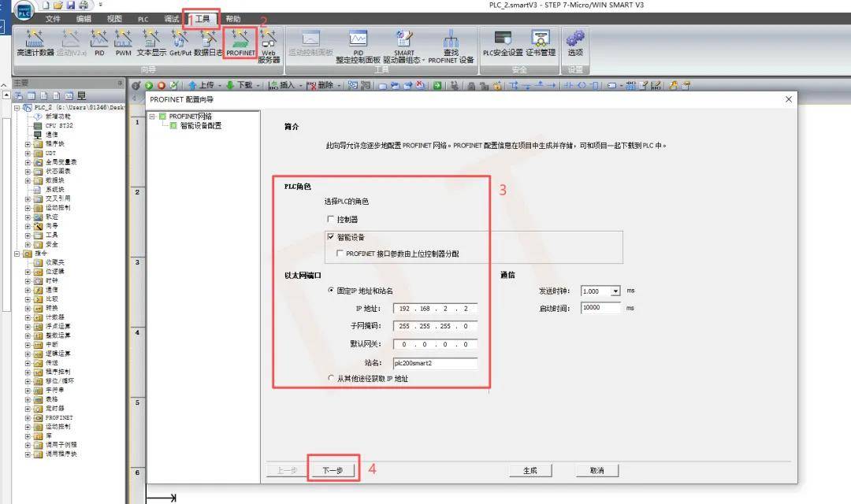This screenshot has width=851, height=504.
Task: Click the 子网掩码 input field
Action: click(435, 326)
